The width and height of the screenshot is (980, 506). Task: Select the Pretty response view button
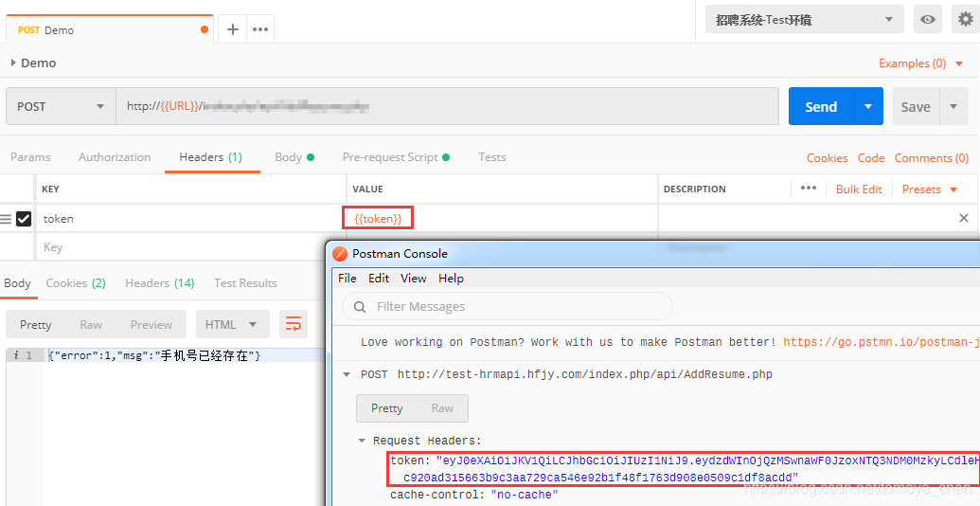coord(36,324)
